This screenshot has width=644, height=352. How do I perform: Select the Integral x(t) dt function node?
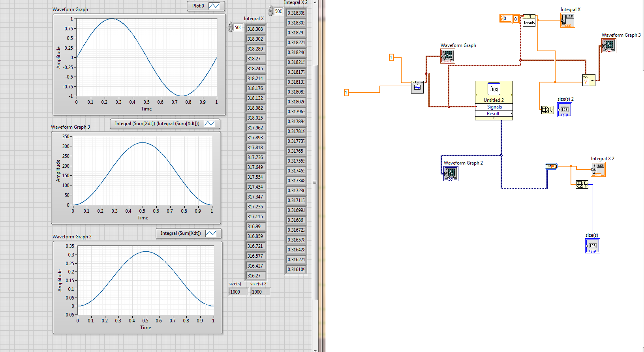click(529, 21)
